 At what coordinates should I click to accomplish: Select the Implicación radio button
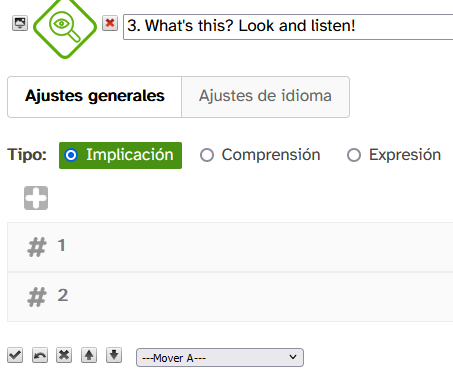click(x=71, y=155)
